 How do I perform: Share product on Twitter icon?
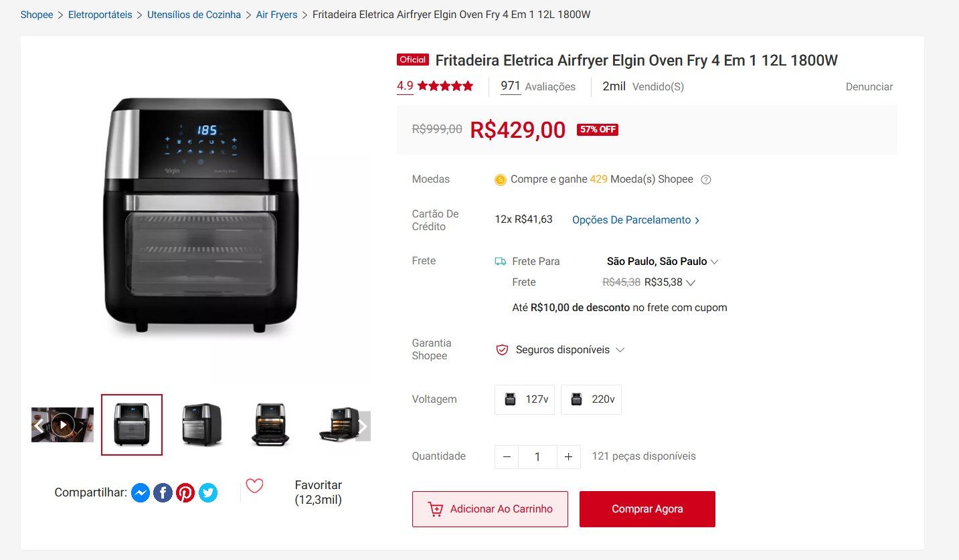coord(208,493)
